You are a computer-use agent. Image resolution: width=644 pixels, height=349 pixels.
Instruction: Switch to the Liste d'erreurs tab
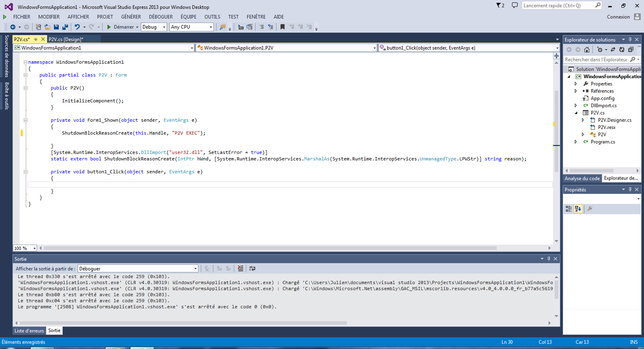29,331
